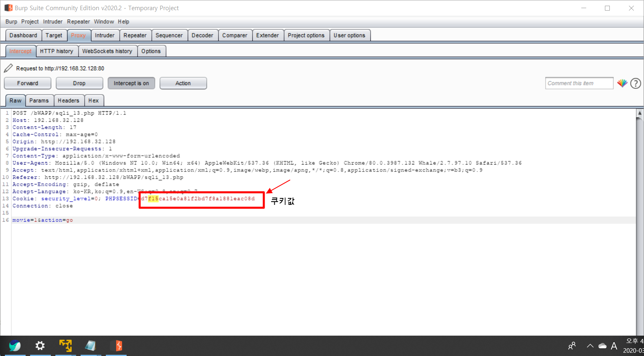Image resolution: width=644 pixels, height=356 pixels.
Task: Click the security_level=0 cookie text
Action: click(70, 199)
